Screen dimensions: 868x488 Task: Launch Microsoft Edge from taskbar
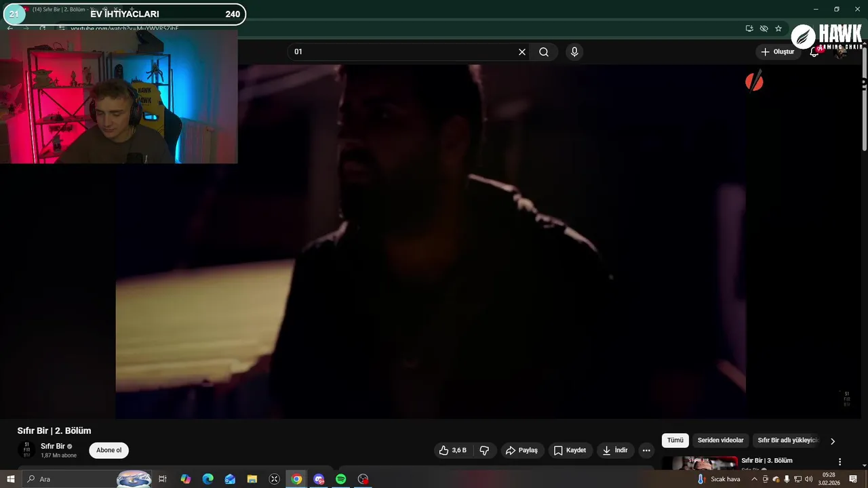pos(208,479)
